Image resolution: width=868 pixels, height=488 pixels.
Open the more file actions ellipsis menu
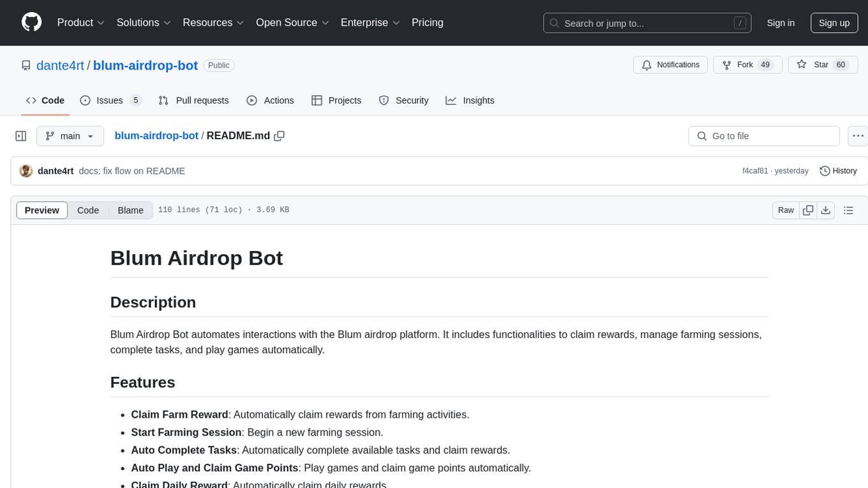pyautogui.click(x=858, y=136)
